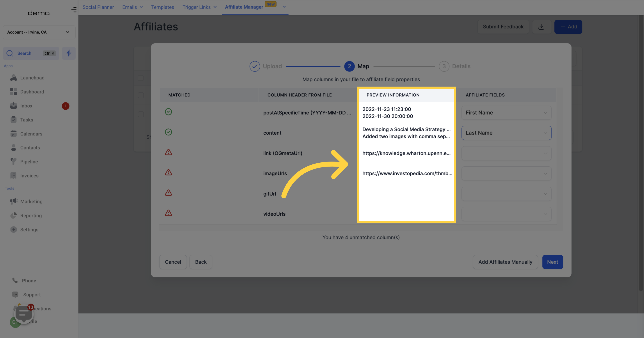Open the Contacts person icon
Screen dimensions: 644x338
click(x=14, y=148)
